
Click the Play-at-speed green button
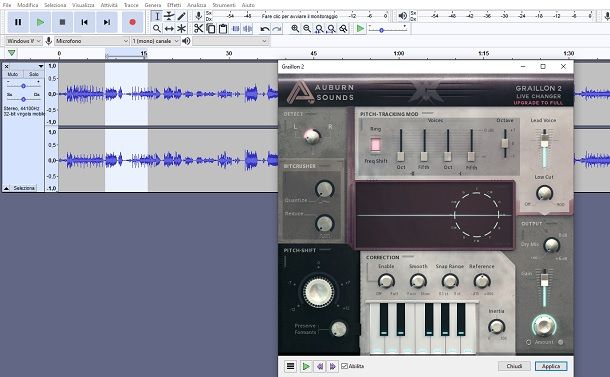(360, 28)
